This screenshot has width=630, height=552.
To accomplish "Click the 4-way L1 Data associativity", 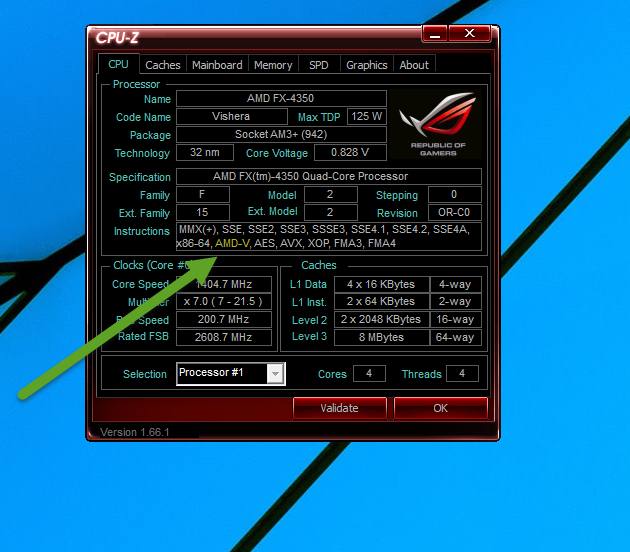I will pyautogui.click(x=455, y=284).
